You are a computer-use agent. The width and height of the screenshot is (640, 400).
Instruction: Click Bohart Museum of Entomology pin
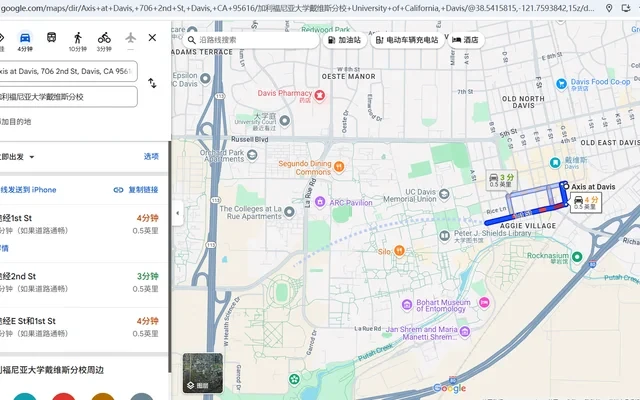coord(407,304)
